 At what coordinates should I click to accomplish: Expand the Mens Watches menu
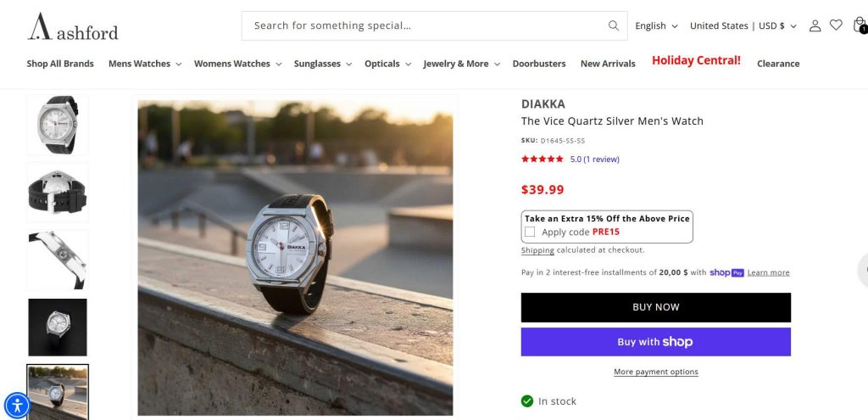tap(143, 64)
